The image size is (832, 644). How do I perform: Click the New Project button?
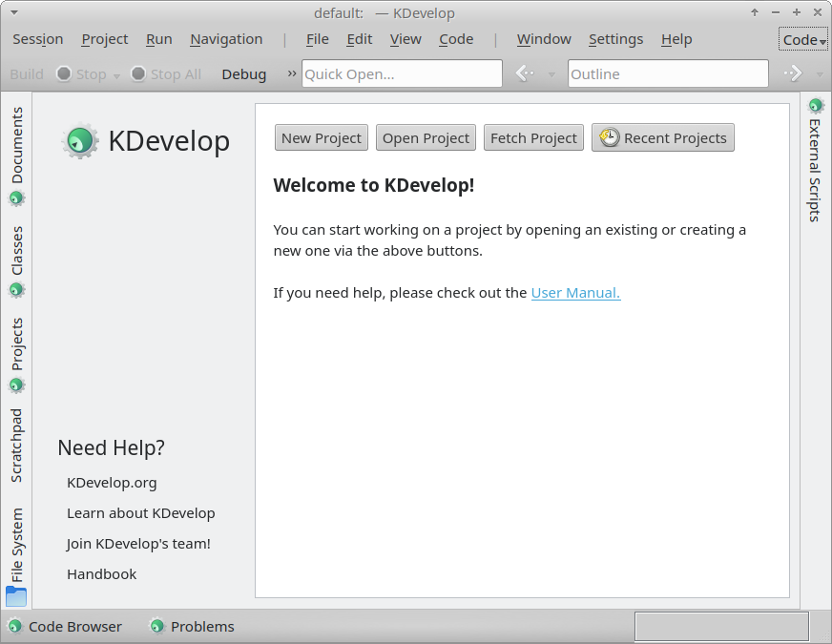coord(322,138)
